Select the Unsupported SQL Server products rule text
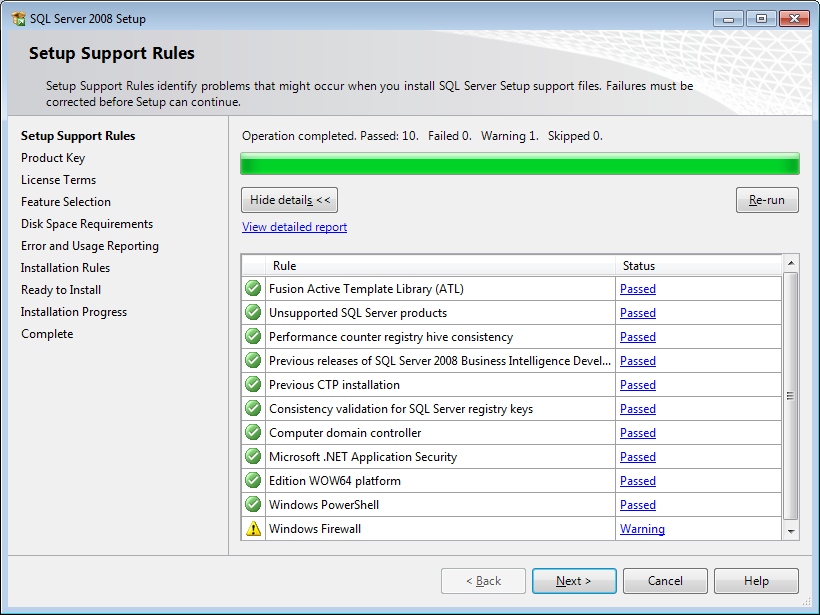 [x=358, y=313]
